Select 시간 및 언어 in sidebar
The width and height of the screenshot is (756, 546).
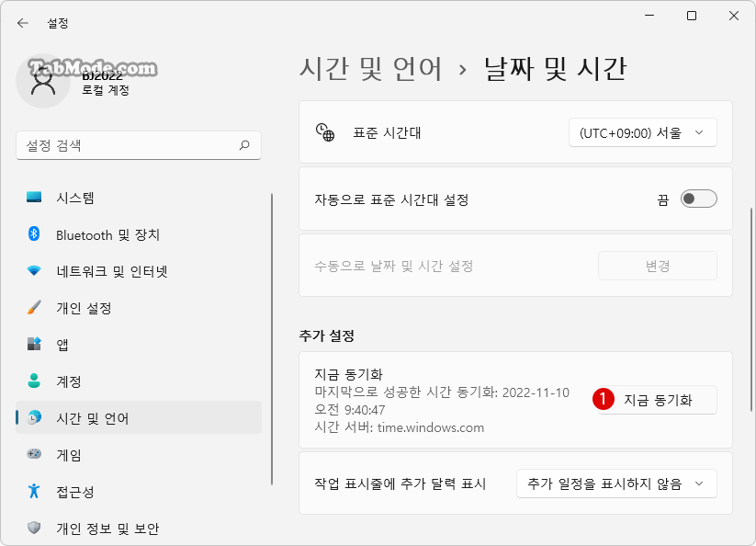139,417
